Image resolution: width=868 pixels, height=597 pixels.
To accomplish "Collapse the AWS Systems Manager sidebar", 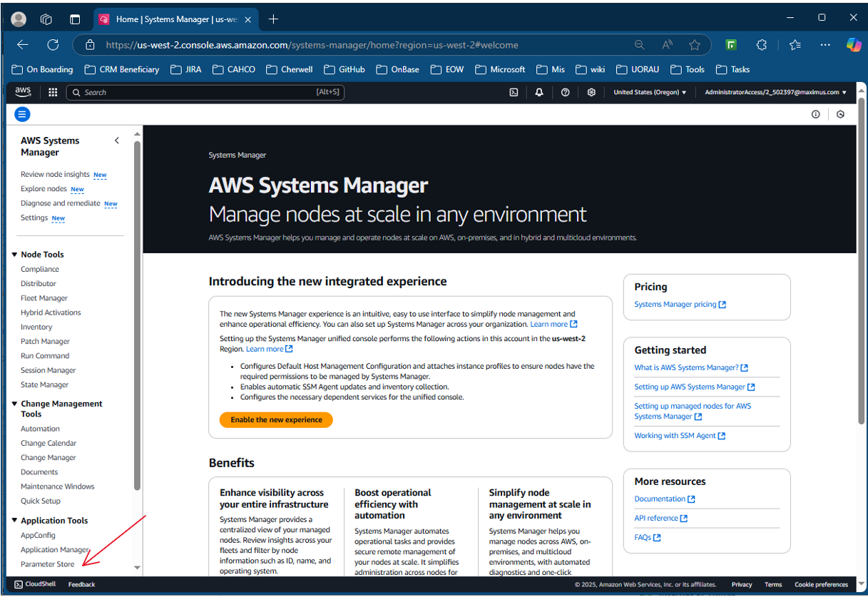I will click(x=117, y=141).
